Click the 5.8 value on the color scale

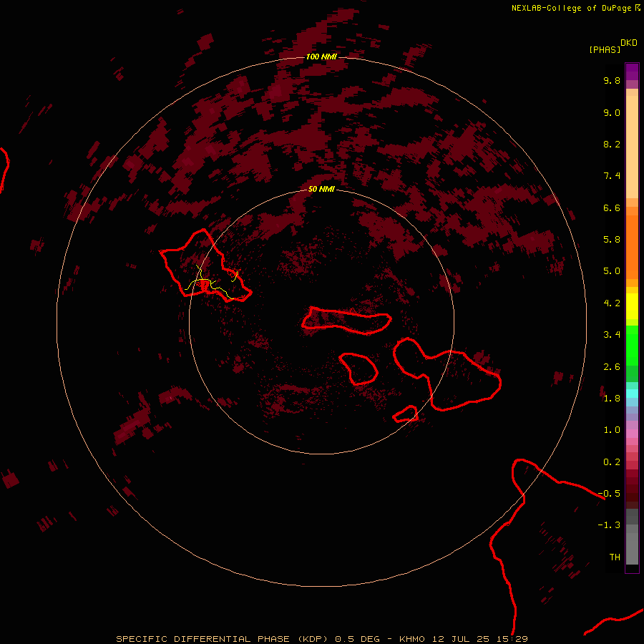pos(612,240)
